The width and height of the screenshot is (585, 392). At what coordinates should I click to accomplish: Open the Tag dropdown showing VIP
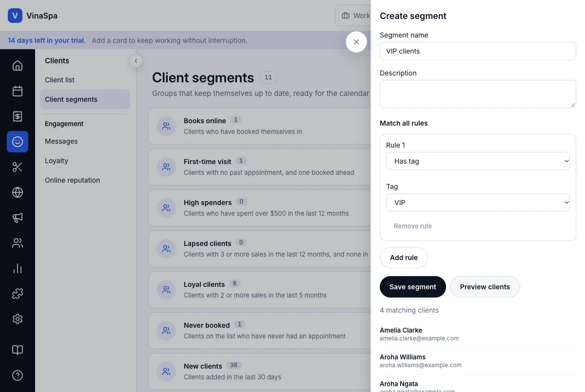[478, 203]
